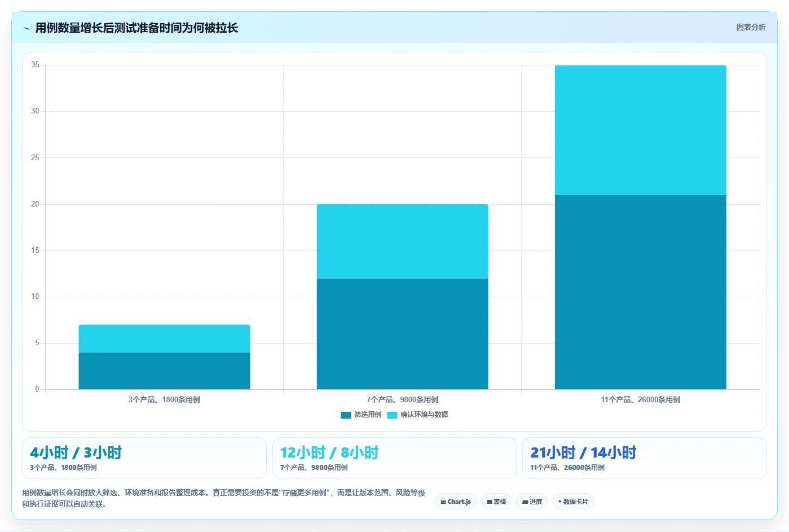Click the Chart.js tag chip
789x532 pixels.
point(456,502)
